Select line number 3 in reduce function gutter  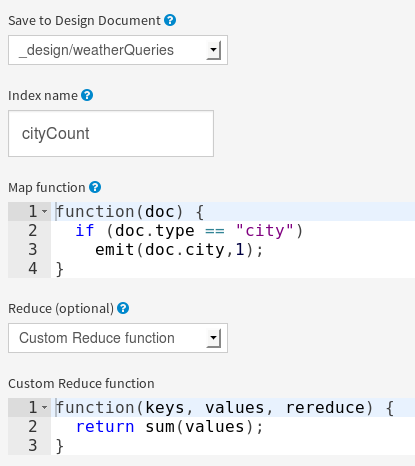pos(32,446)
